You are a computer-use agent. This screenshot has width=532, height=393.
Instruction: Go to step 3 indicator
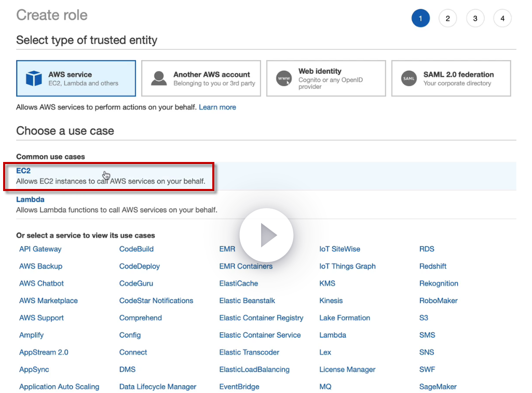point(475,18)
